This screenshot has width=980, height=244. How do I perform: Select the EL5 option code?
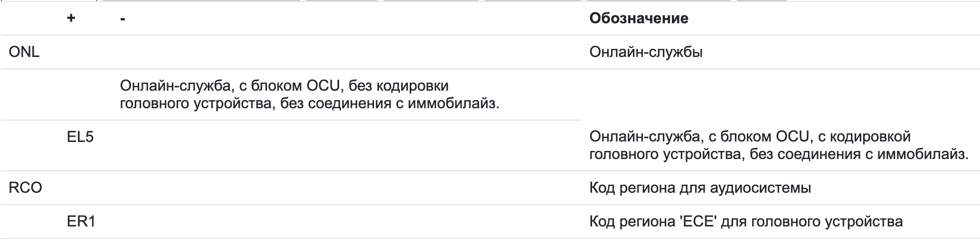coord(80,137)
